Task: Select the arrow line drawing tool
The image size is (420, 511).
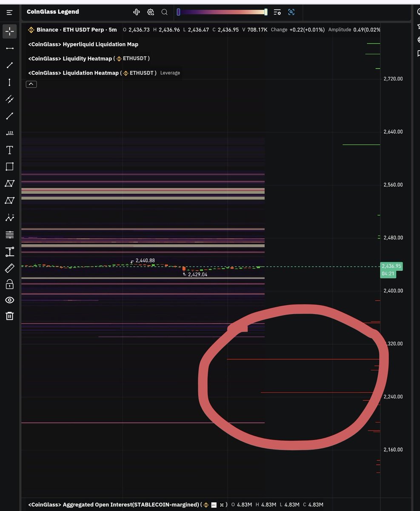Action: [x=9, y=116]
